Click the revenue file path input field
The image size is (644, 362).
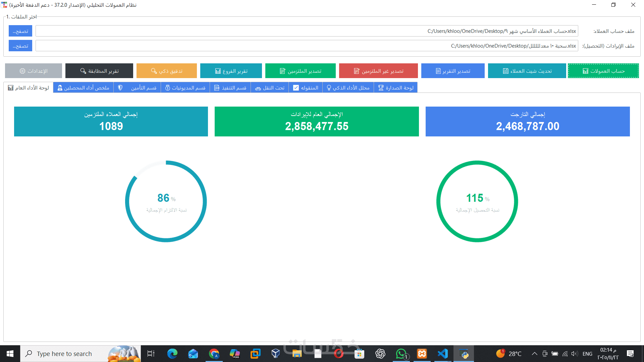point(307,46)
